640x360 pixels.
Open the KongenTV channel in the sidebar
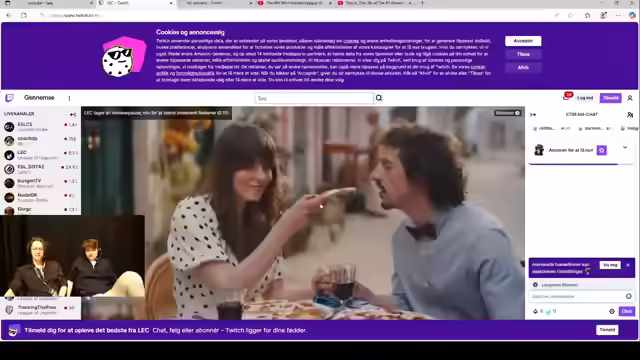coord(40,183)
